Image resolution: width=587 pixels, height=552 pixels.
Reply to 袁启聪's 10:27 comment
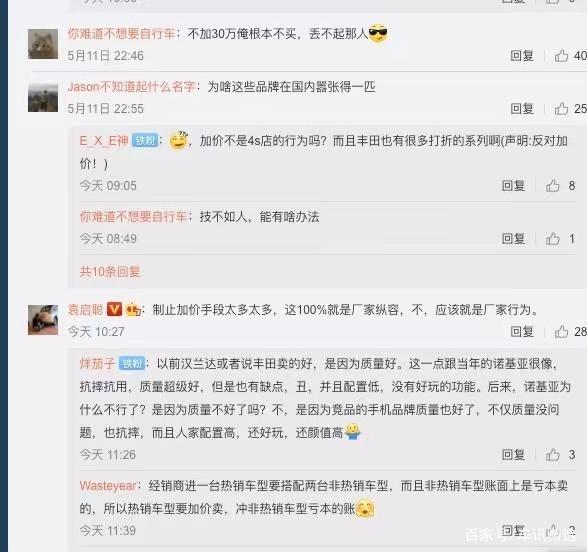pos(522,331)
